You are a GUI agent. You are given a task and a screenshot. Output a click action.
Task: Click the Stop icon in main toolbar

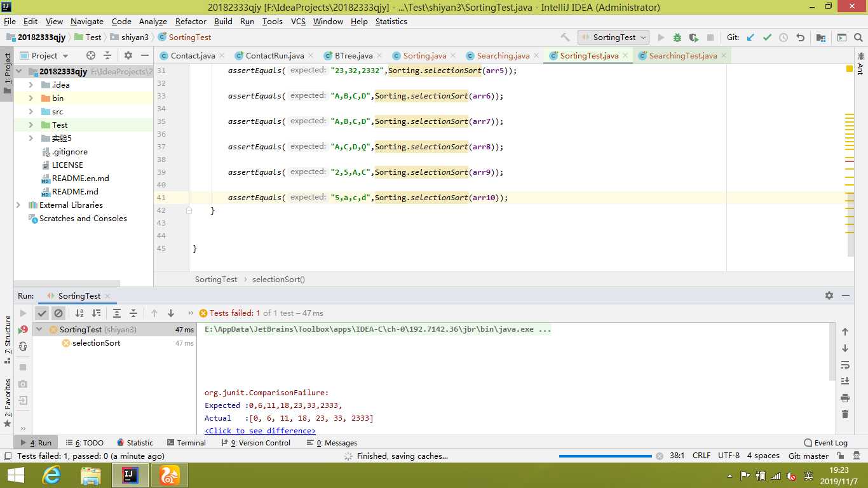pos(710,37)
